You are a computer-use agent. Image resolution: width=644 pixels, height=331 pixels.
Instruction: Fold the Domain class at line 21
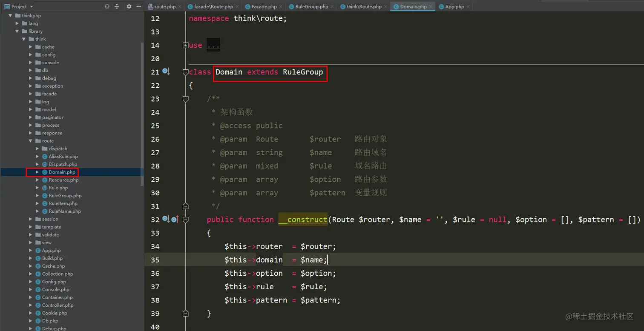pos(185,72)
